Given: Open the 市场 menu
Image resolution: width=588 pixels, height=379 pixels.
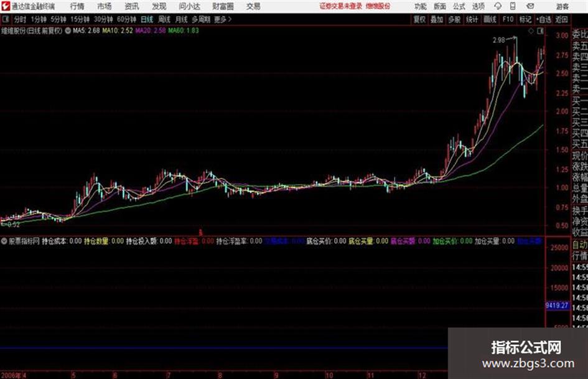Looking at the screenshot, I should click(105, 6).
